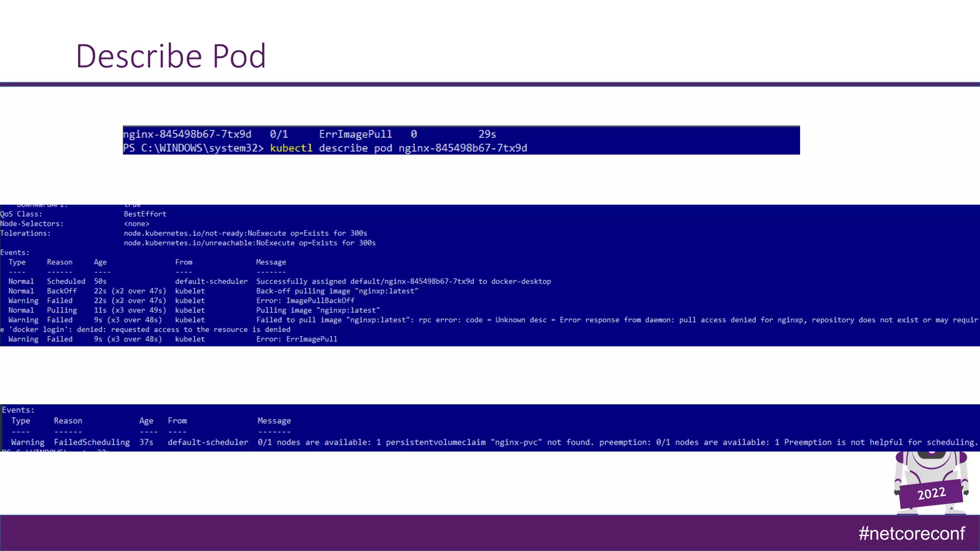
Task: Click 'Successfully assigned default/nginx' message
Action: (403, 281)
